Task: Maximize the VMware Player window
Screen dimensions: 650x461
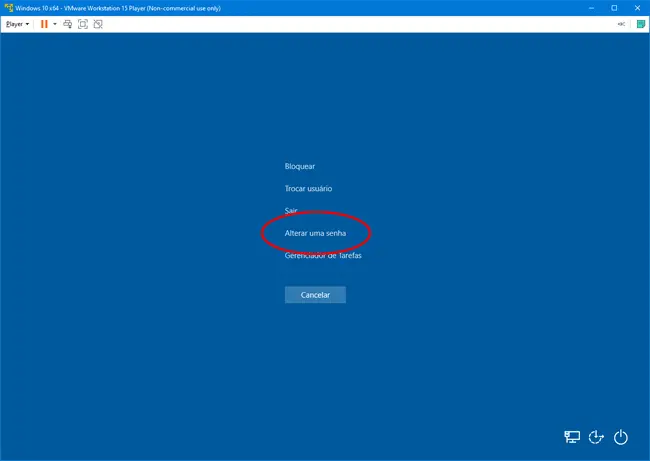Action: (614, 7)
